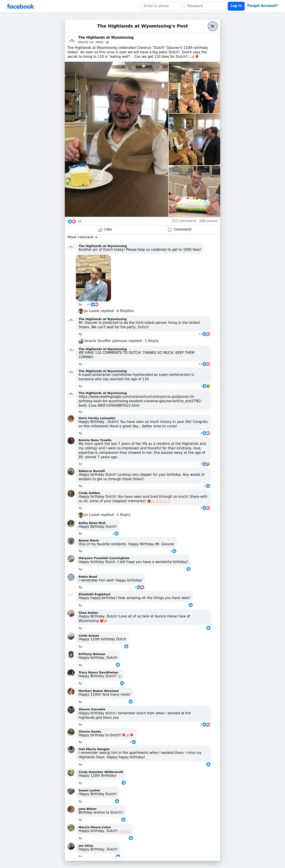285x868 pixels.
Task: Expand Jo Lamb replied 6 Replies
Action: 109,311
